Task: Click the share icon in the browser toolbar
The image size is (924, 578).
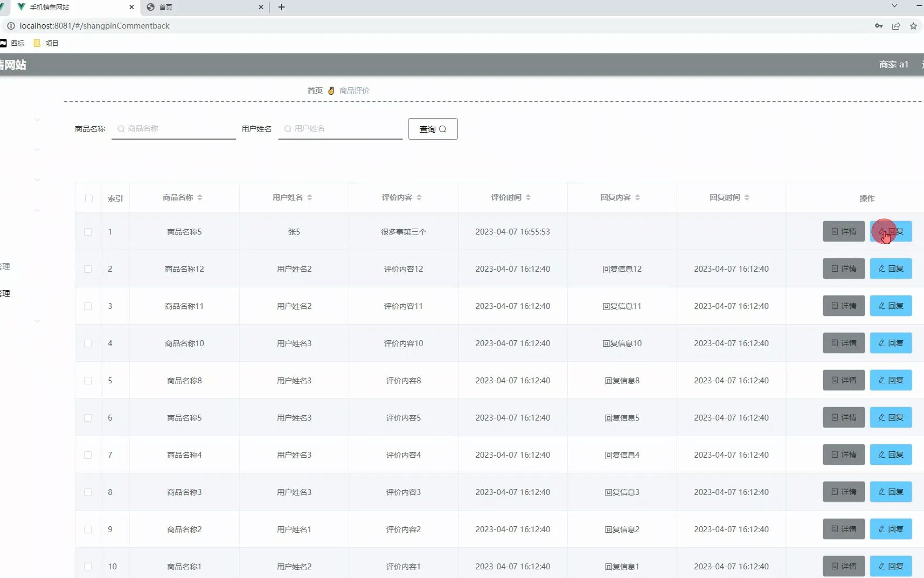Action: click(x=896, y=25)
